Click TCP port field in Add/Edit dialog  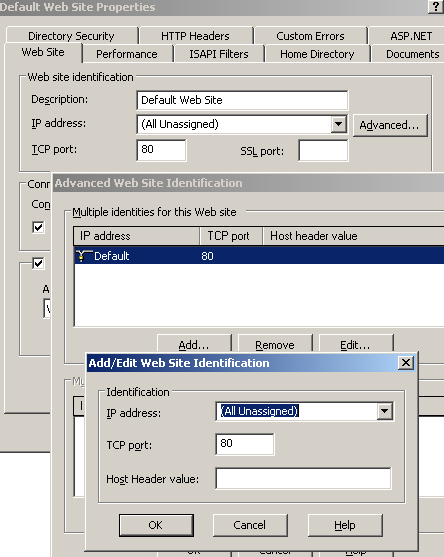coord(245,444)
